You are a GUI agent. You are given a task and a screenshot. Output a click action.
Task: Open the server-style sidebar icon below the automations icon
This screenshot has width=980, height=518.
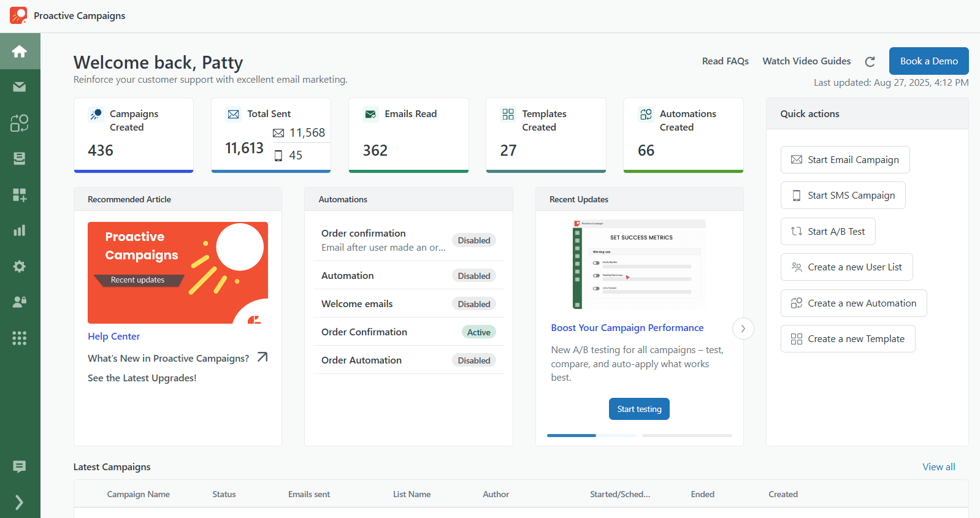coord(20,159)
